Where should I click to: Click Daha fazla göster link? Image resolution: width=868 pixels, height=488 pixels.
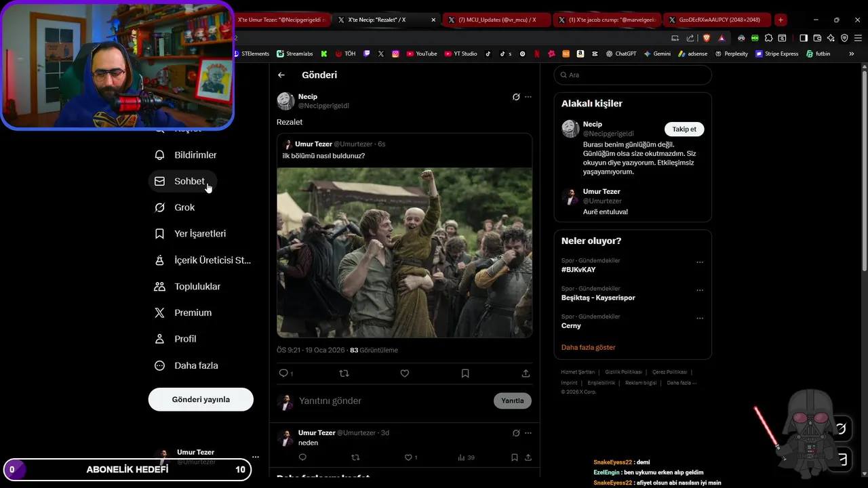589,347
